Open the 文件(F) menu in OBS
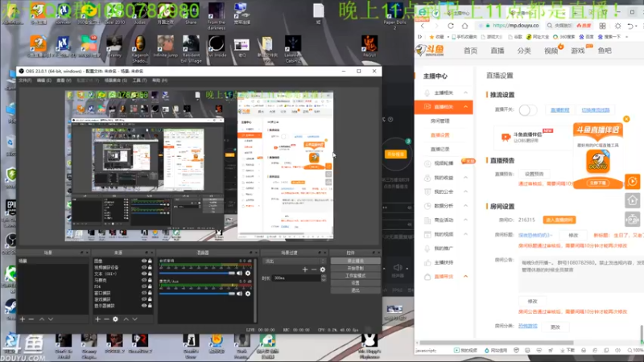The image size is (644, 362). (x=25, y=80)
